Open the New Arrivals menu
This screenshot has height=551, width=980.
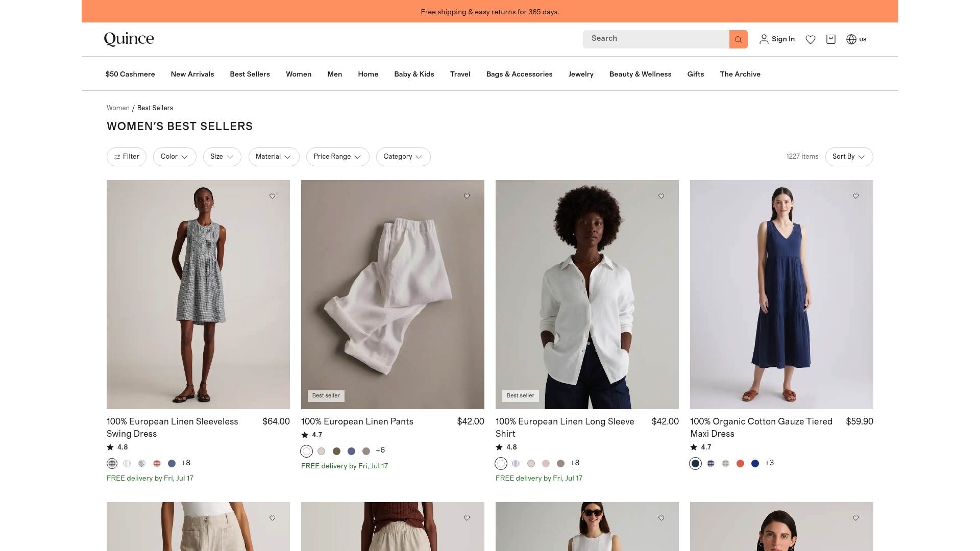[x=192, y=74]
